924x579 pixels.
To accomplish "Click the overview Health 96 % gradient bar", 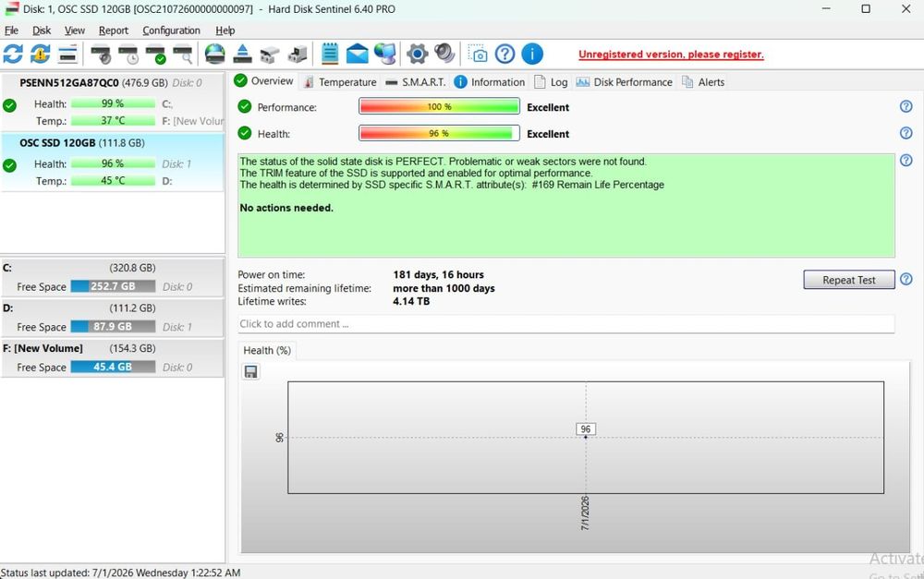I will click(x=439, y=133).
